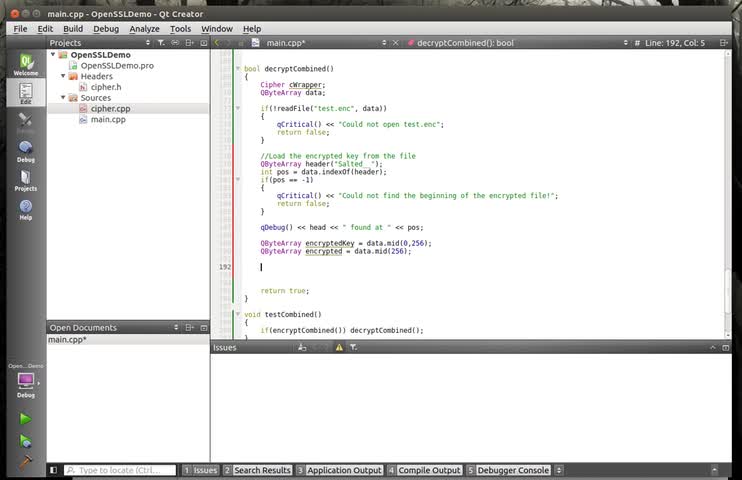
Task: Toggle warnings display in Issues pane
Action: tap(339, 347)
